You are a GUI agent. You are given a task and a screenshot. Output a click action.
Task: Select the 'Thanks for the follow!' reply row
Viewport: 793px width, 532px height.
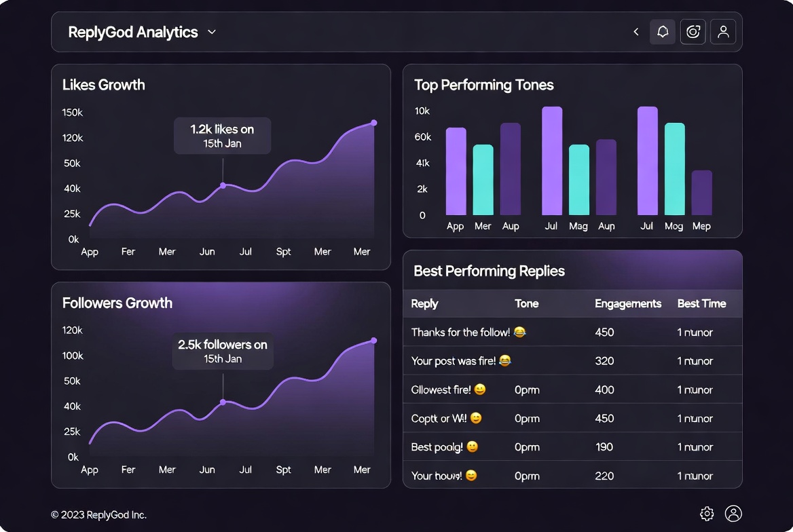(x=572, y=332)
